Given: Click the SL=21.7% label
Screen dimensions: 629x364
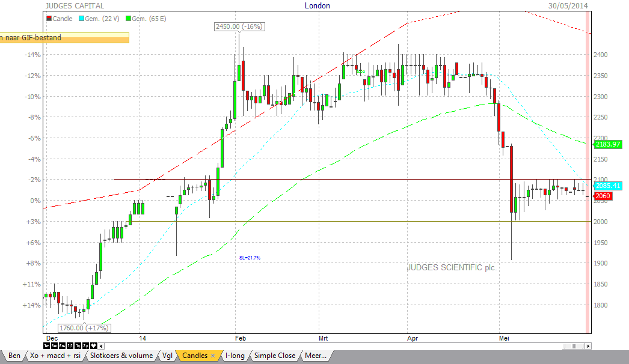Looking at the screenshot, I should (250, 258).
